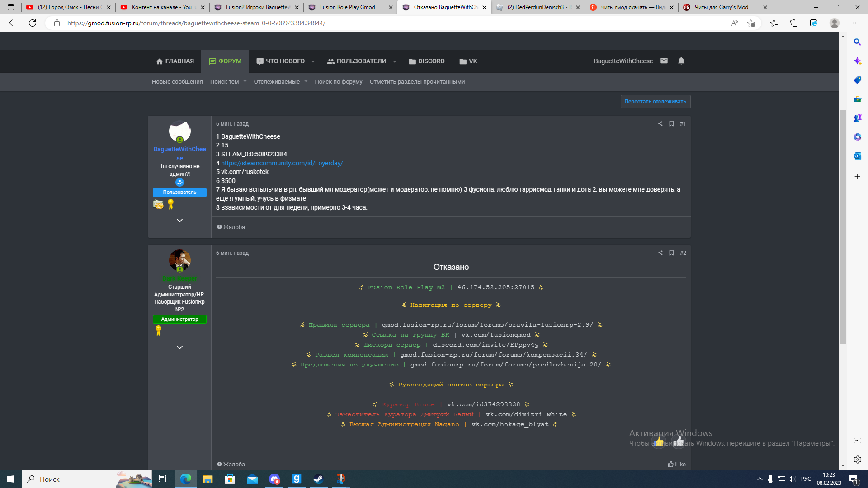Switch to Fusion Role Play Gmod tab

(x=347, y=7)
